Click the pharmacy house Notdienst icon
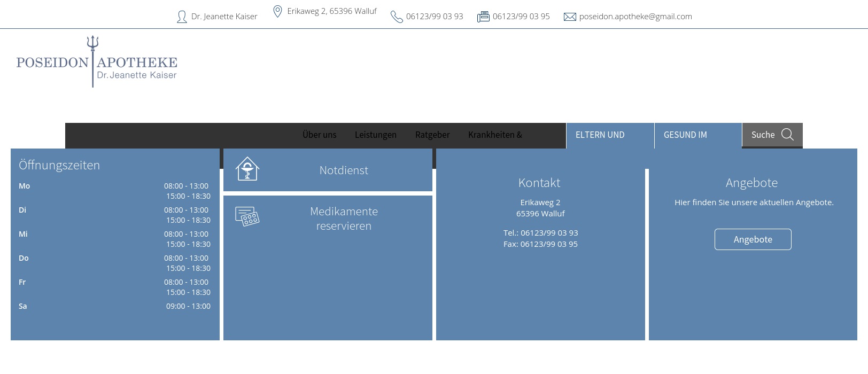 click(247, 169)
